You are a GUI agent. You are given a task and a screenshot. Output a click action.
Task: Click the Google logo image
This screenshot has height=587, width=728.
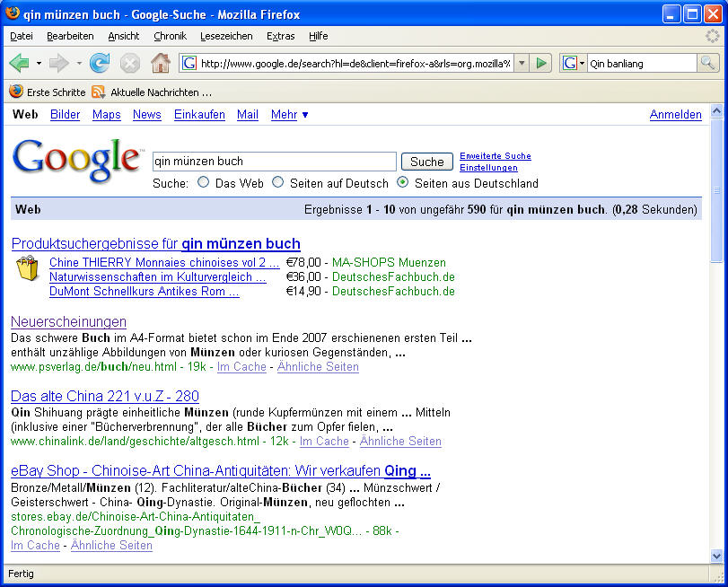tap(77, 161)
